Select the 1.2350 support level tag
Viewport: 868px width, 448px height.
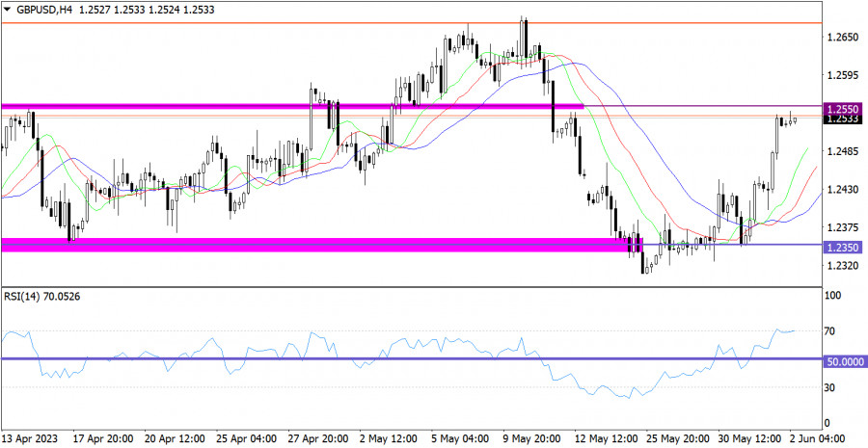843,248
